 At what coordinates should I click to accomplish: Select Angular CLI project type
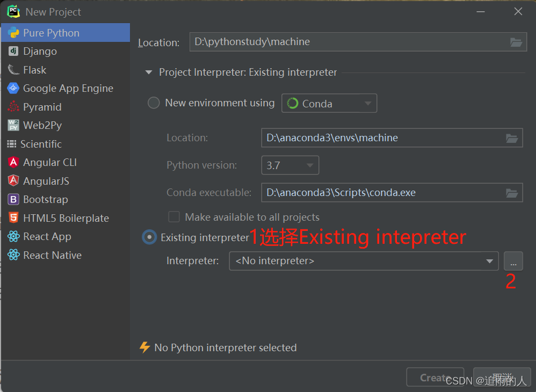point(66,162)
